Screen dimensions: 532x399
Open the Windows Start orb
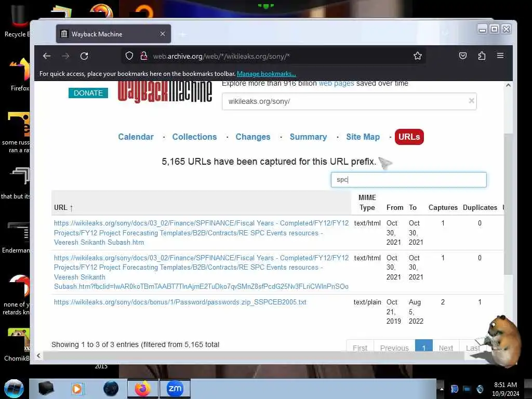pyautogui.click(x=14, y=389)
